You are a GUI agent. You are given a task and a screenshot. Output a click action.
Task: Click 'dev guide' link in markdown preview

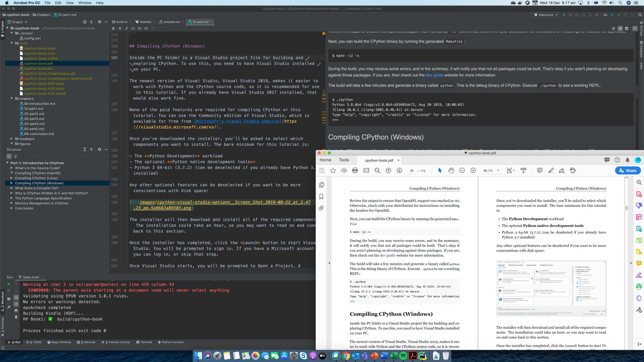434,75
